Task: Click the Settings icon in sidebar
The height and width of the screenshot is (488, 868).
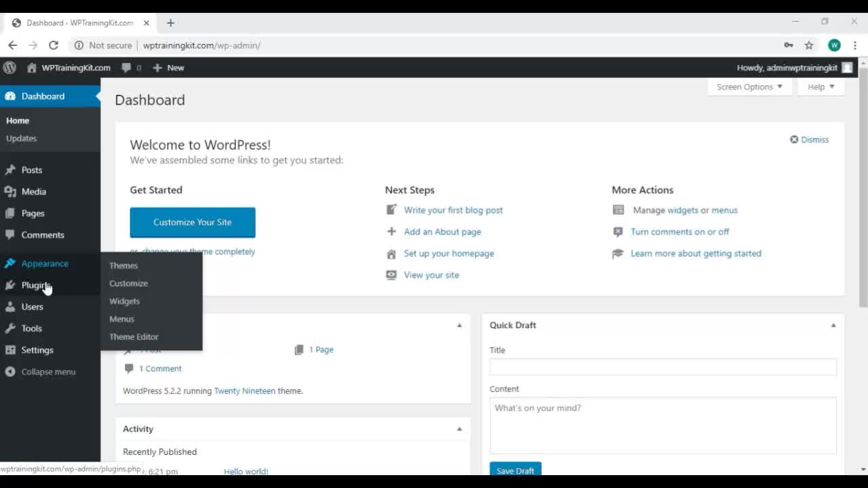Action: click(10, 350)
